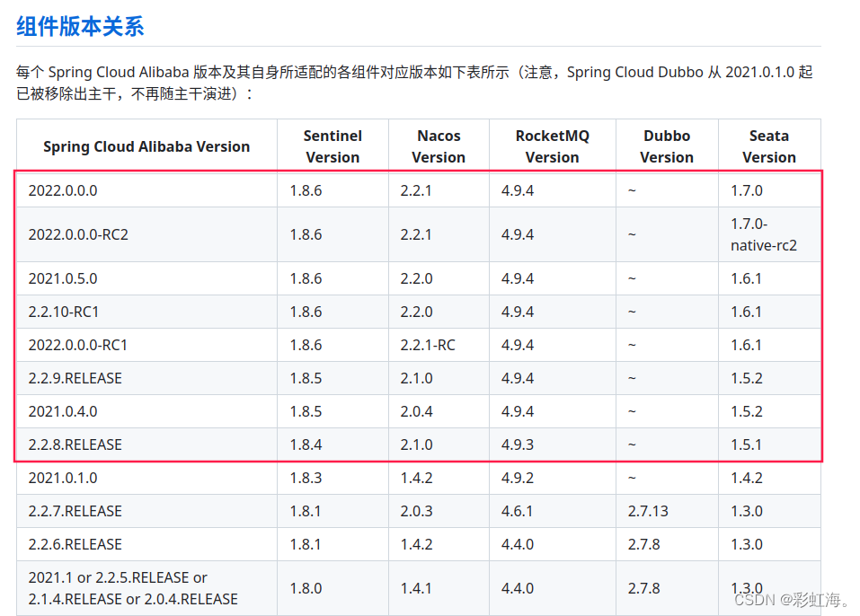
Task: Click Dubbo value 2.7.8 in 2.2.6.RELEASE row
Action: click(644, 544)
